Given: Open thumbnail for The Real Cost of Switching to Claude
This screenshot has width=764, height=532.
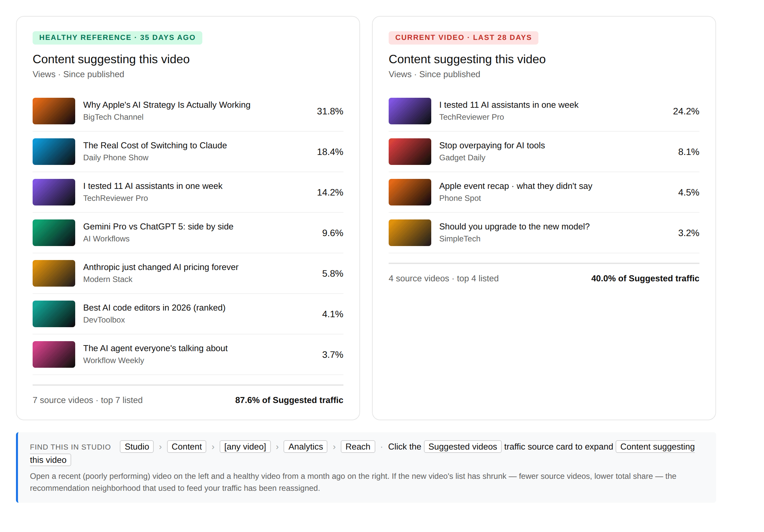Looking at the screenshot, I should pos(54,152).
